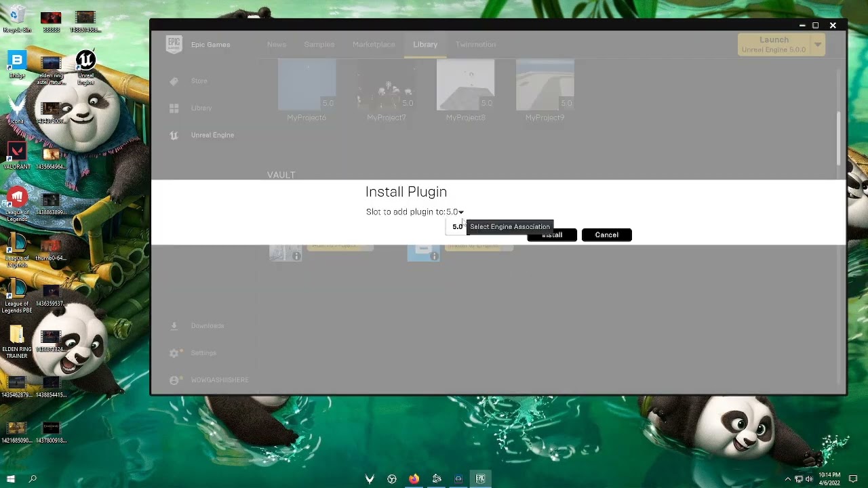Open the WOWGASHIISHERE account icon
Screen dimensions: 868x488
coord(174,380)
